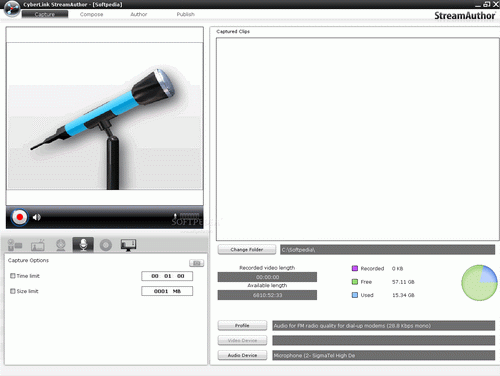Viewport: 500px width, 376px height.
Task: Click the Video Device button
Action: pos(242,340)
